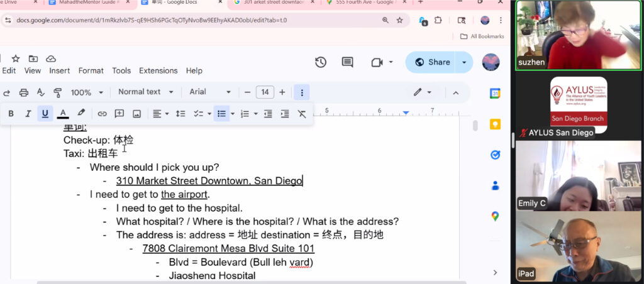Click the add comment icon in toolbar
This screenshot has width=644, height=284.
click(x=119, y=114)
